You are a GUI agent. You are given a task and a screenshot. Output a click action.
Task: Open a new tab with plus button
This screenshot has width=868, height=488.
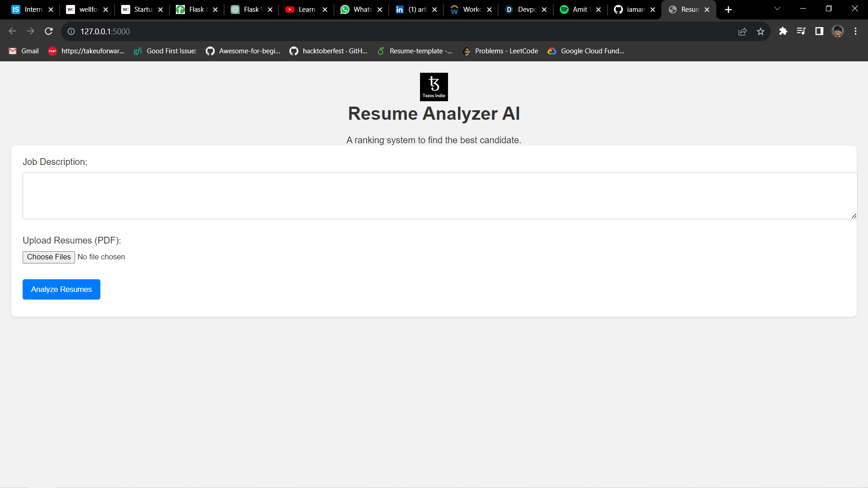[728, 9]
